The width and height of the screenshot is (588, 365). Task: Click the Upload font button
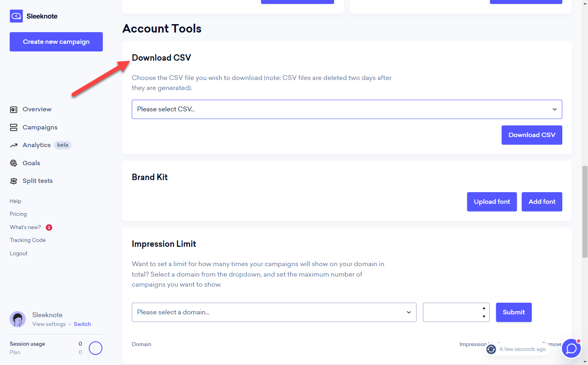point(492,202)
